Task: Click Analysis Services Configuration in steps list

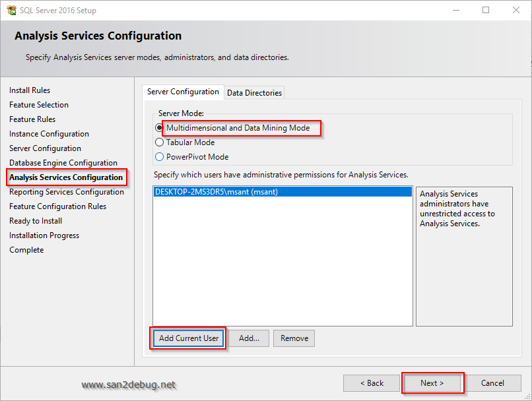Action: point(66,177)
